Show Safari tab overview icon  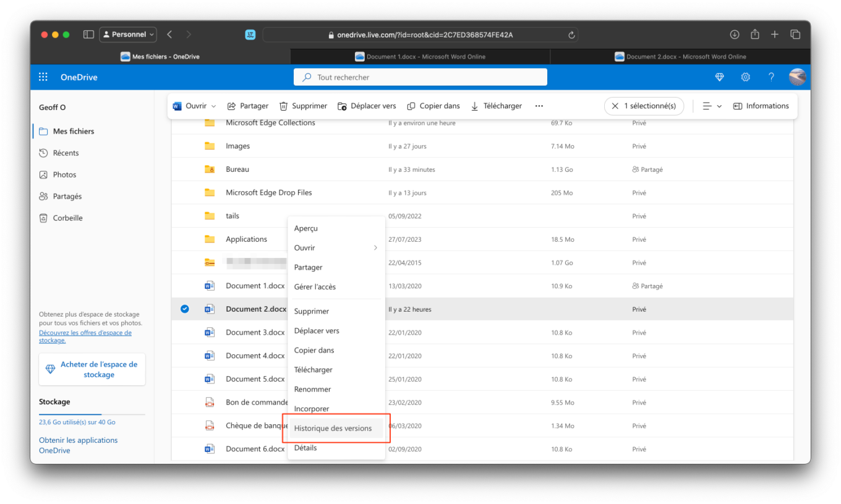click(795, 35)
